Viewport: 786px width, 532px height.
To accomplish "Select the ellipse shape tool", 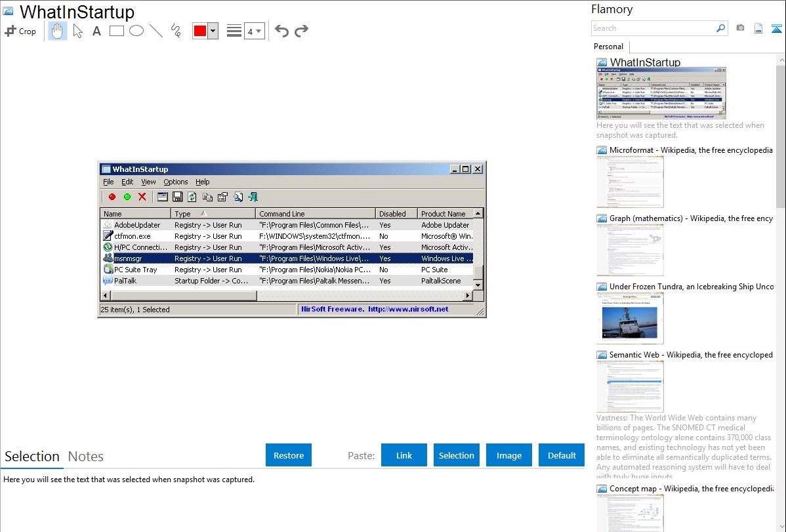I will 136,31.
